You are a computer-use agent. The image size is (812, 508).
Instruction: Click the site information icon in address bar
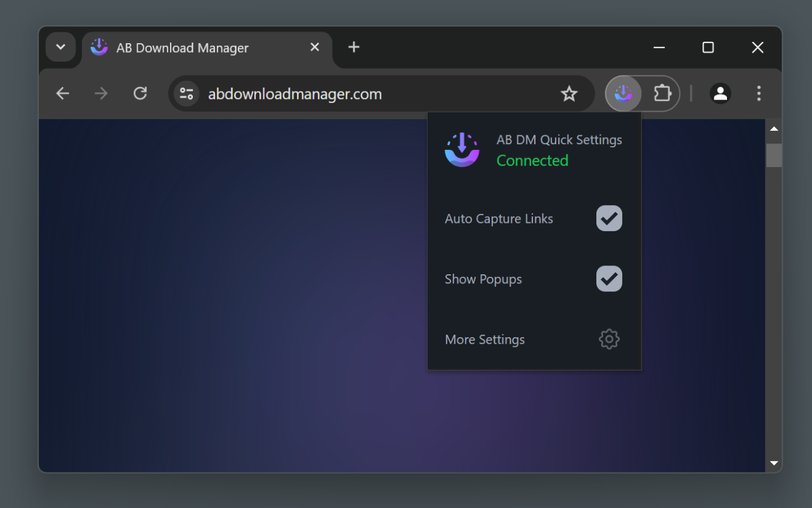[x=186, y=93]
